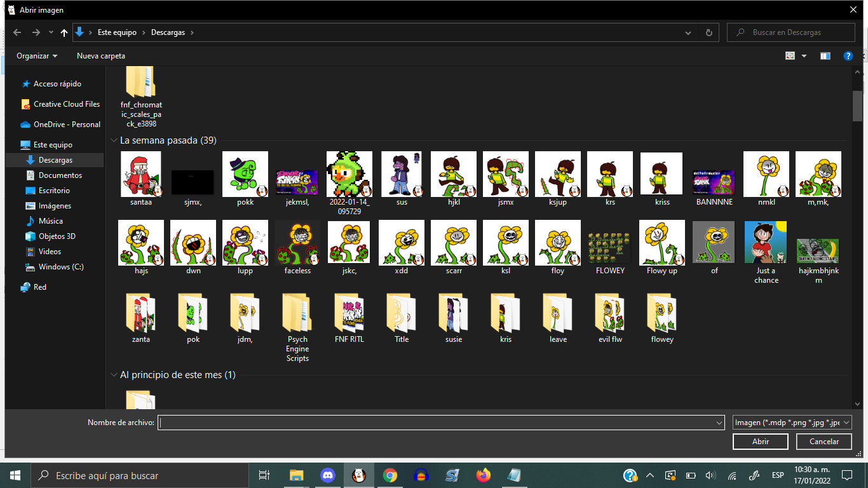Open Firefox from the taskbar
This screenshot has height=488, width=868.
click(484, 475)
